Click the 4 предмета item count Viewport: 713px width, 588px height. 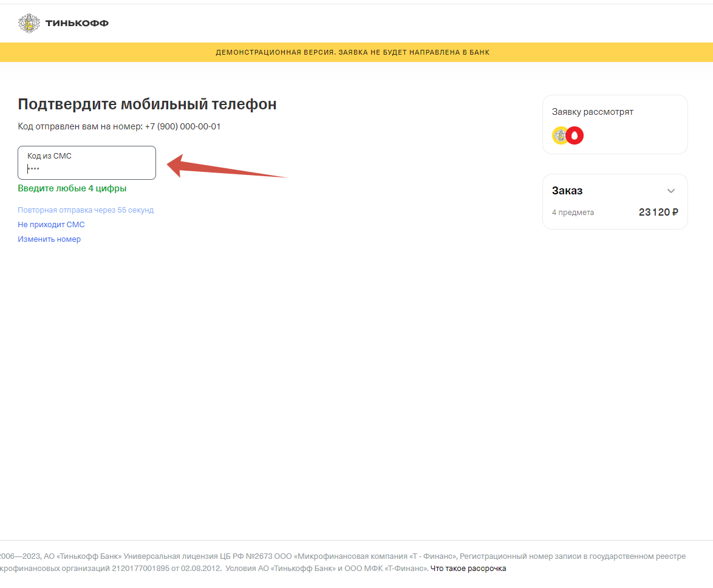coord(573,213)
